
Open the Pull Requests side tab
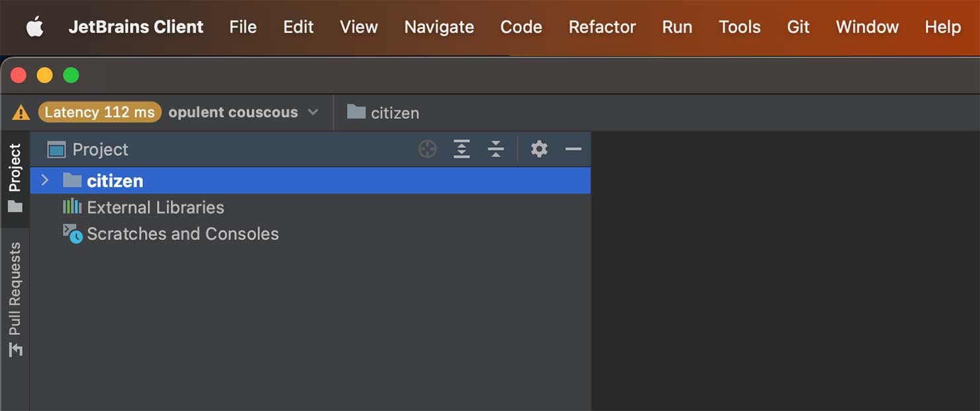pos(15,299)
